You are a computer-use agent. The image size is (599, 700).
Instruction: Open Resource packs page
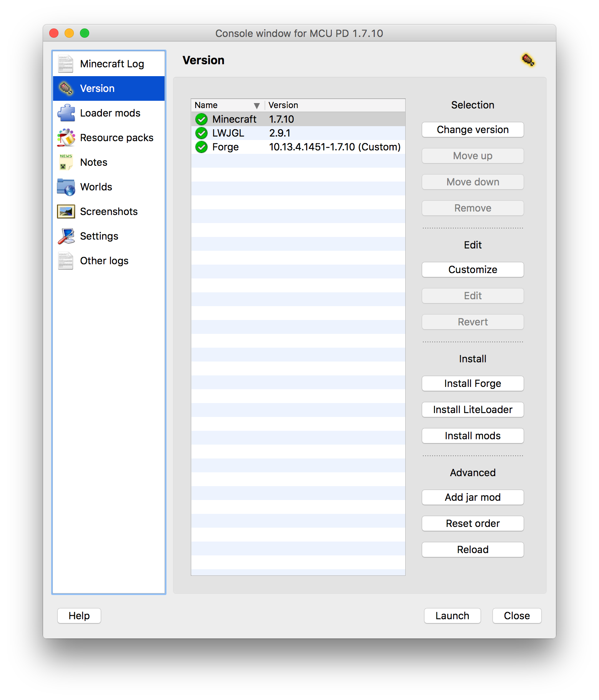coord(117,138)
